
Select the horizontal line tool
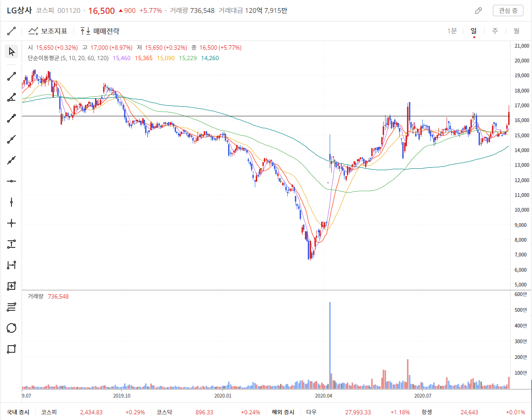pyautogui.click(x=11, y=181)
